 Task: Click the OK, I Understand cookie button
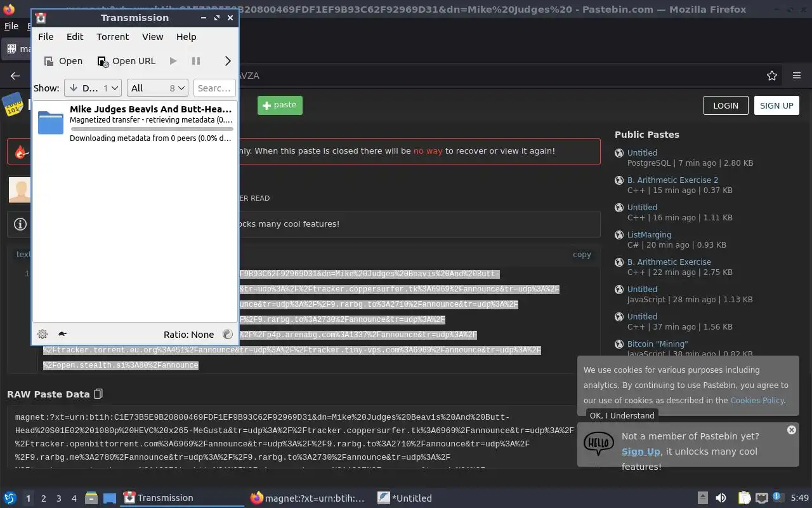tap(622, 415)
